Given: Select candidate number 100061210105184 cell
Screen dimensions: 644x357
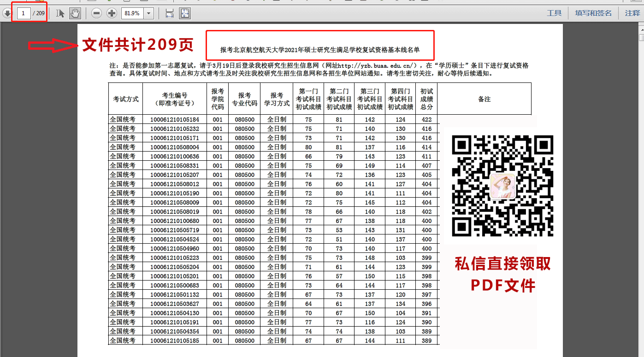Looking at the screenshot, I should pos(175,120).
